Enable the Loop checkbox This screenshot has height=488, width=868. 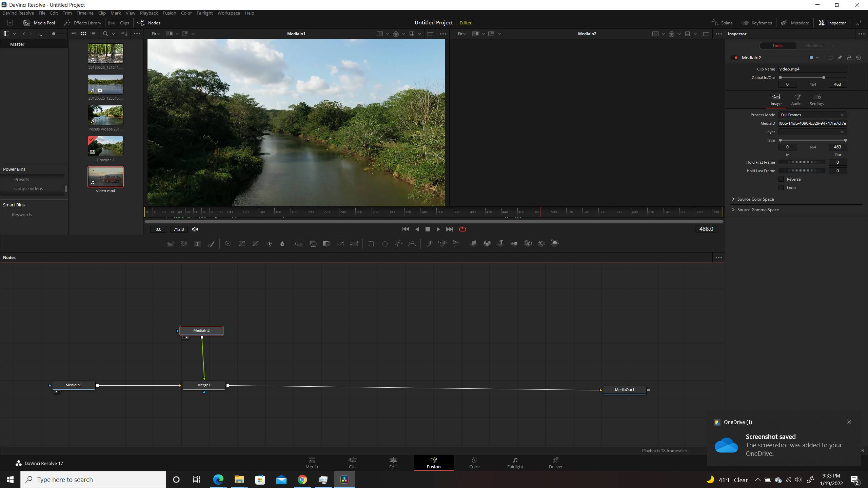[781, 187]
